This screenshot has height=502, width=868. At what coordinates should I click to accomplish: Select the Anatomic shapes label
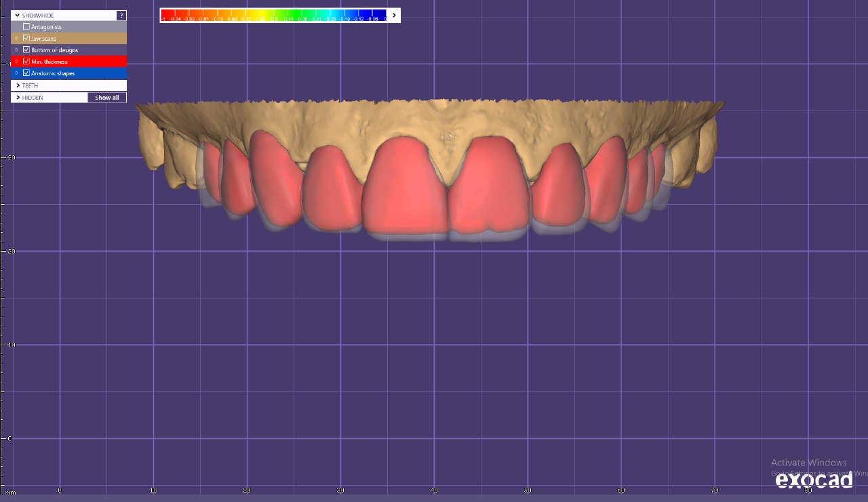tap(53, 73)
